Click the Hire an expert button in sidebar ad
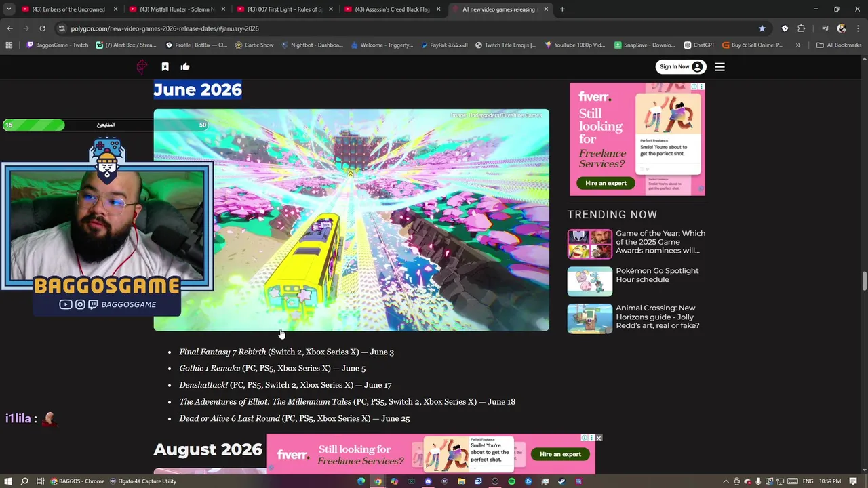The width and height of the screenshot is (868, 488). 606,183
